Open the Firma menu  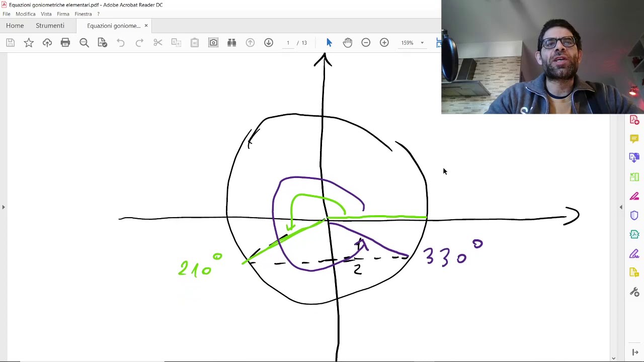[63, 14]
